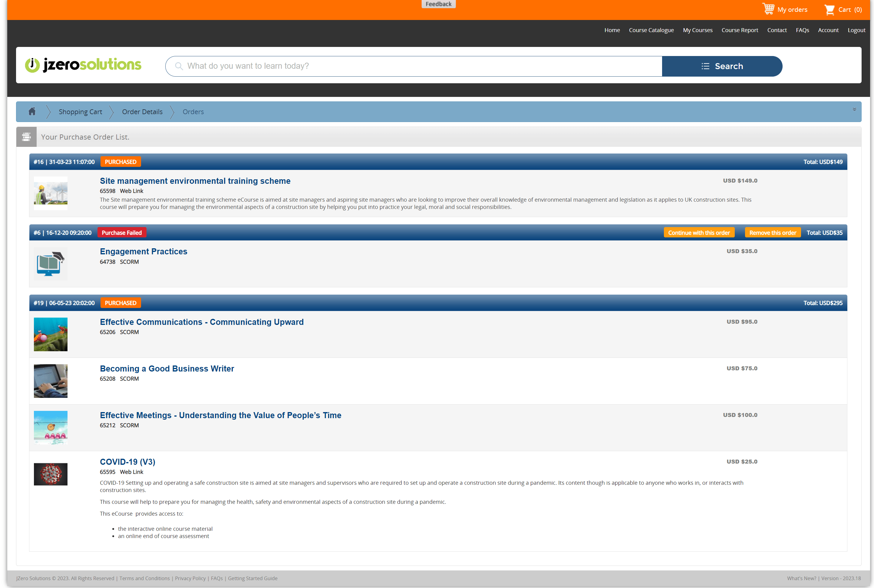The width and height of the screenshot is (874, 588).
Task: Click the Cart (0) shopping cart icon
Action: pos(829,10)
